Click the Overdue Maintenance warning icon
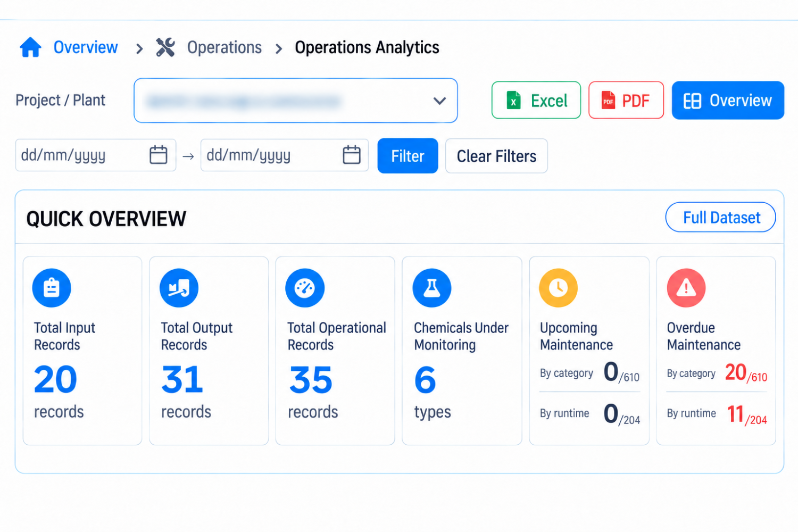The width and height of the screenshot is (798, 532). coord(686,288)
